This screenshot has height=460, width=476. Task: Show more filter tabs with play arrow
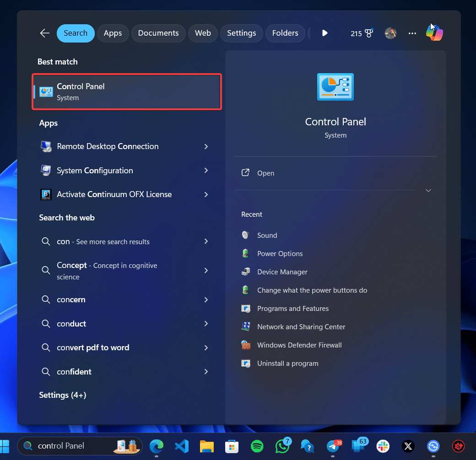325,33
